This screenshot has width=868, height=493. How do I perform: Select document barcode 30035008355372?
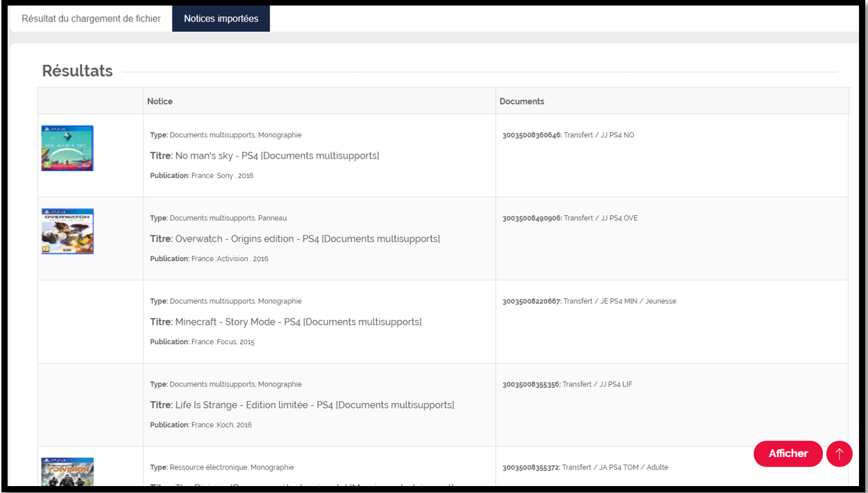tap(531, 467)
